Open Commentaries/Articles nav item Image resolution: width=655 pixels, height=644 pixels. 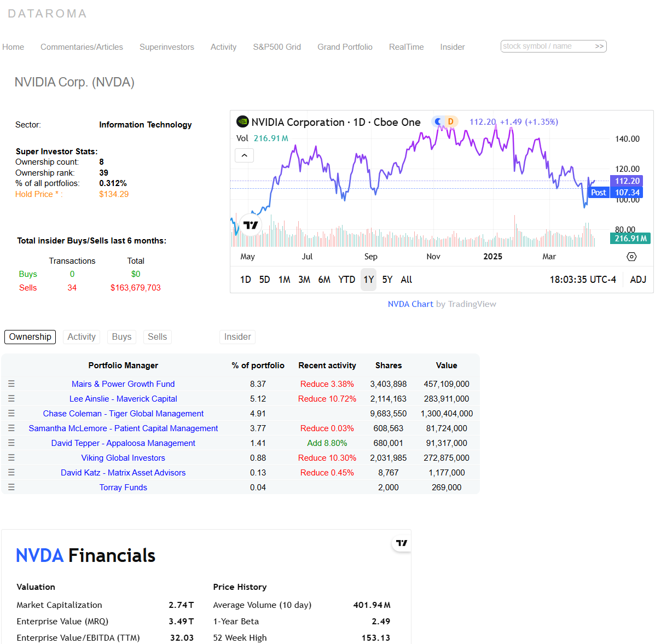coord(82,47)
